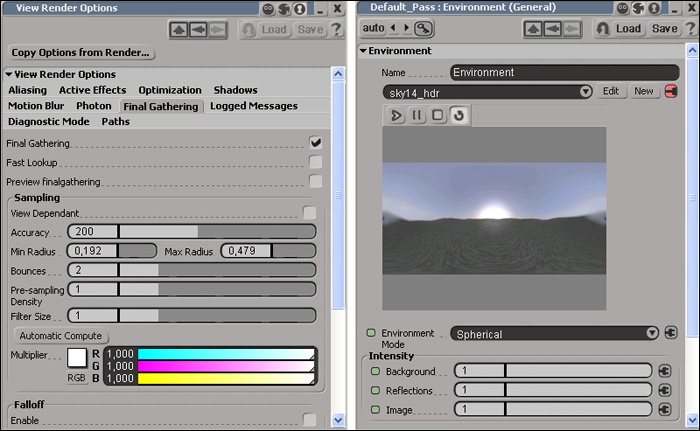The image size is (700, 431).
Task: Toggle animation marker for Image intensity
Action: click(375, 410)
